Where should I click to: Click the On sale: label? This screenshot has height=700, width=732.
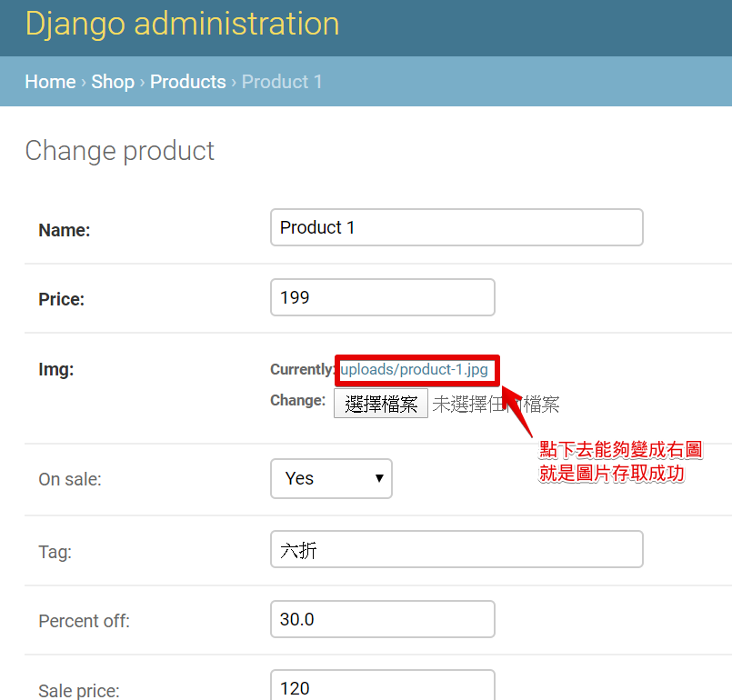click(70, 479)
